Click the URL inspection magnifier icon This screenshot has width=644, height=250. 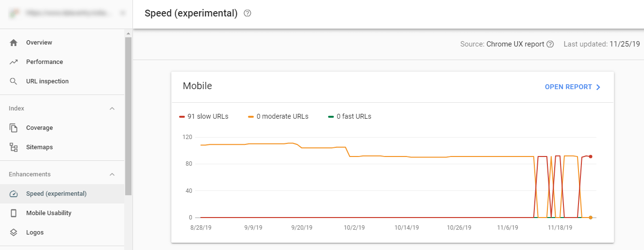point(14,81)
